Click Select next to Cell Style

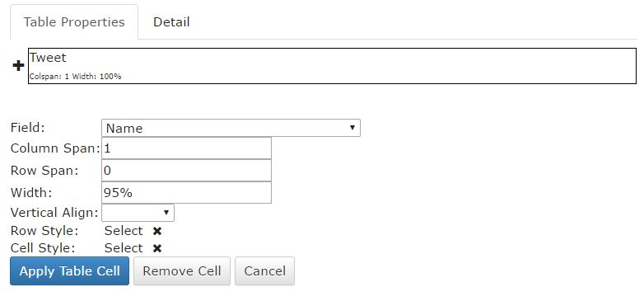pyautogui.click(x=124, y=248)
